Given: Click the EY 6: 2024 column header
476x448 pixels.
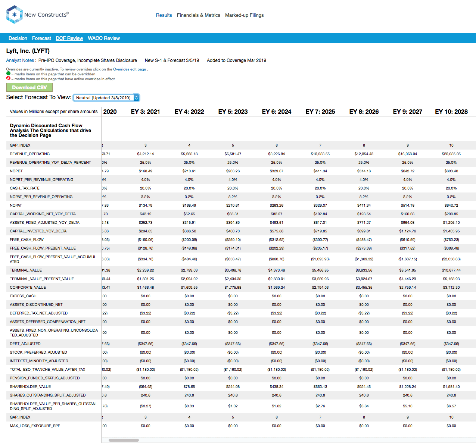Looking at the screenshot, I should 277,112.
